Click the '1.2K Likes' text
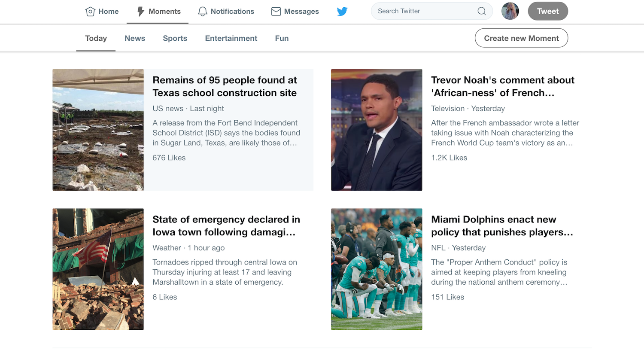Screen dimensions: 644x356 click(449, 158)
